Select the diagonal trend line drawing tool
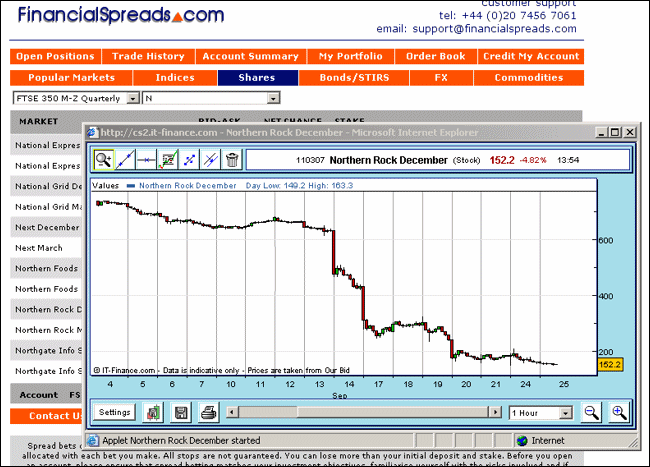 tap(125, 160)
